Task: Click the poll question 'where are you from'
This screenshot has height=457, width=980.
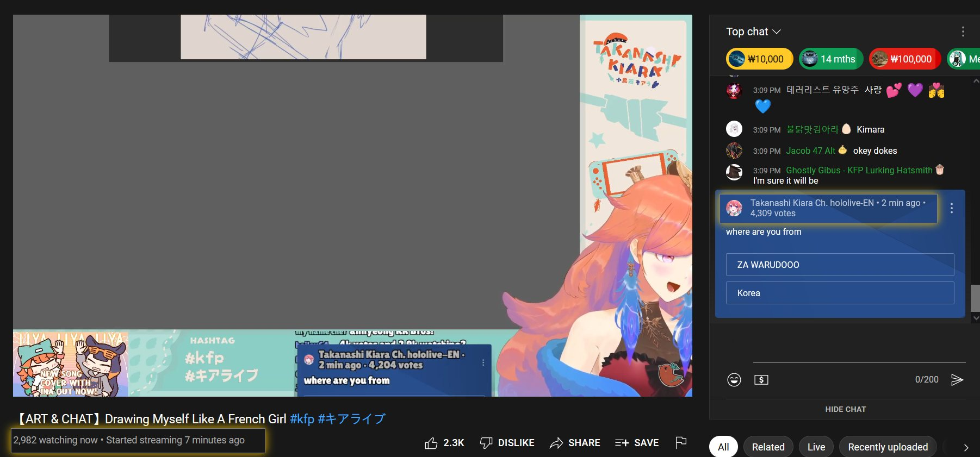Action: 764,231
